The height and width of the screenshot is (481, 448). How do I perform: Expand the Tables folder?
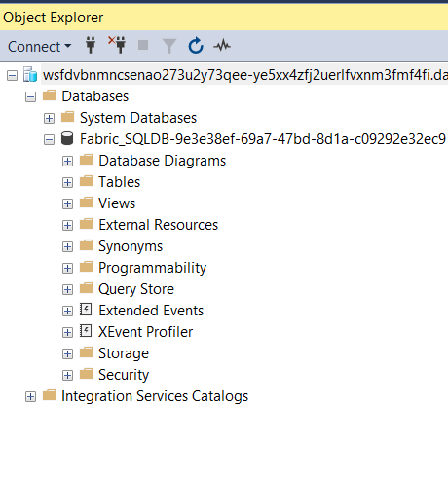tap(67, 182)
